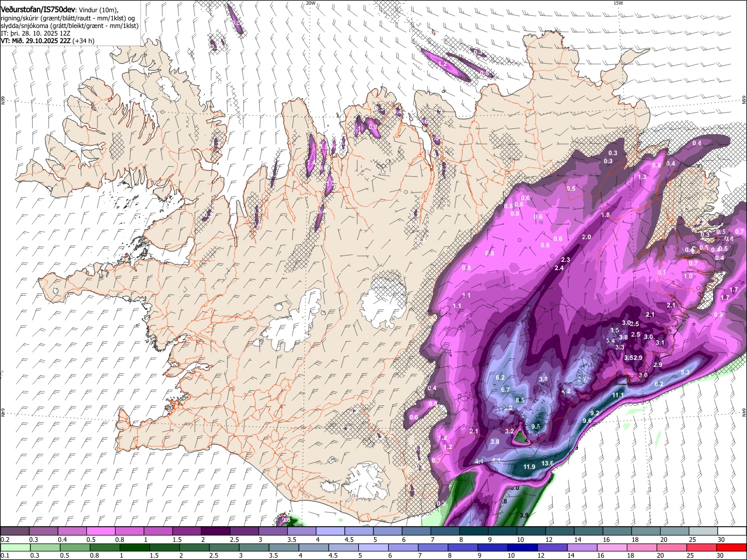Select the 8.5 map value
Image resolution: width=747 pixels, height=560 pixels.
click(x=521, y=400)
